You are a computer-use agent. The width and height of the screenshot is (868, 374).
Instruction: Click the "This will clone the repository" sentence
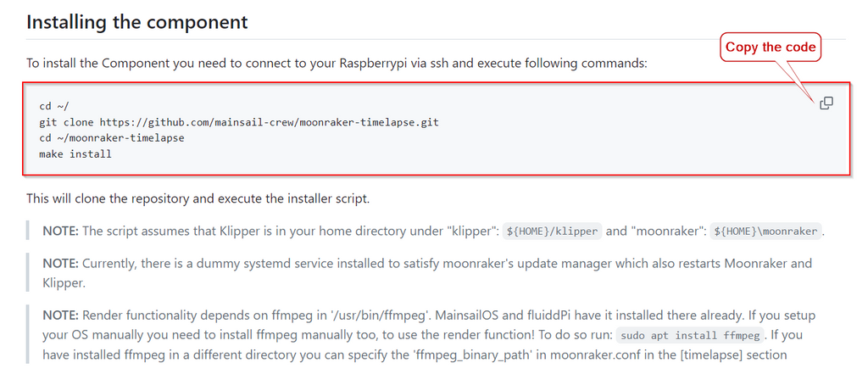tap(198, 198)
